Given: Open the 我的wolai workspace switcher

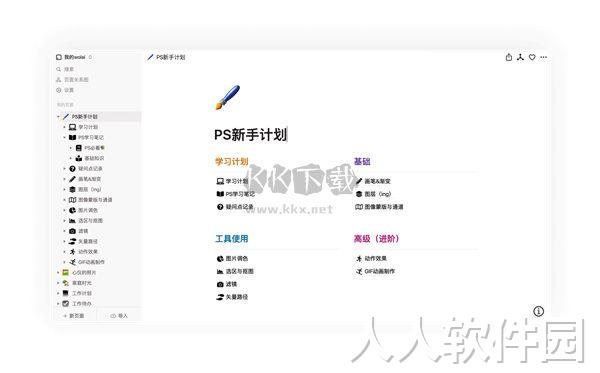Looking at the screenshot, I should coord(74,57).
